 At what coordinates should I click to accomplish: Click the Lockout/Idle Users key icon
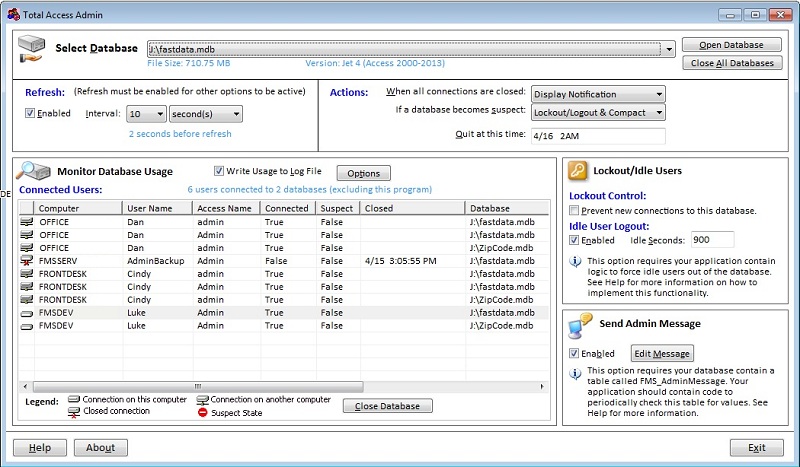click(x=578, y=170)
